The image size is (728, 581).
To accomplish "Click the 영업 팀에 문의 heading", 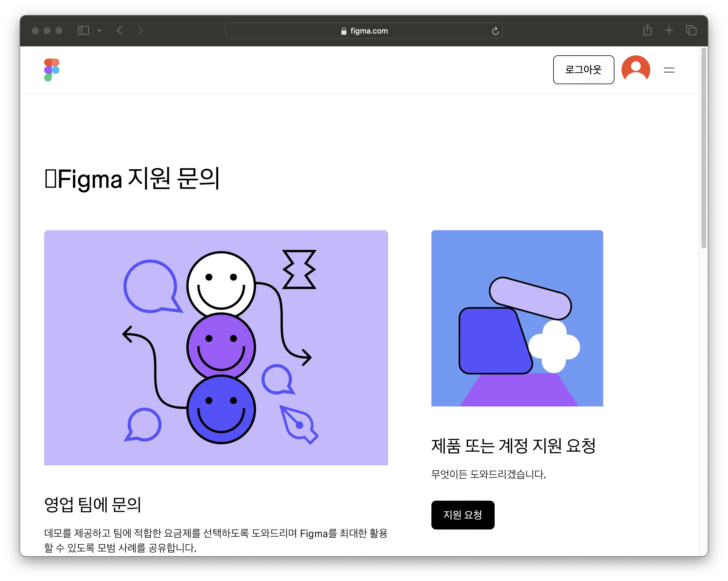I will click(x=92, y=504).
